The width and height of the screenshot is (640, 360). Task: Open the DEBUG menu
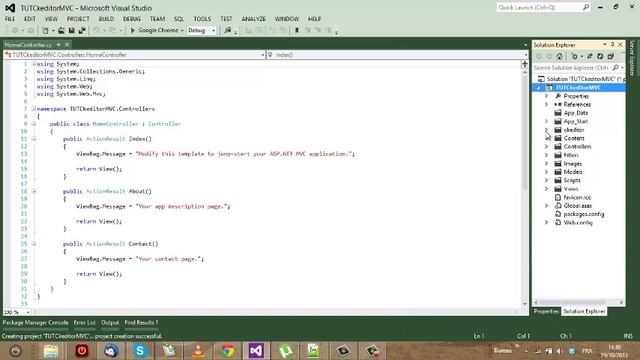click(x=132, y=19)
